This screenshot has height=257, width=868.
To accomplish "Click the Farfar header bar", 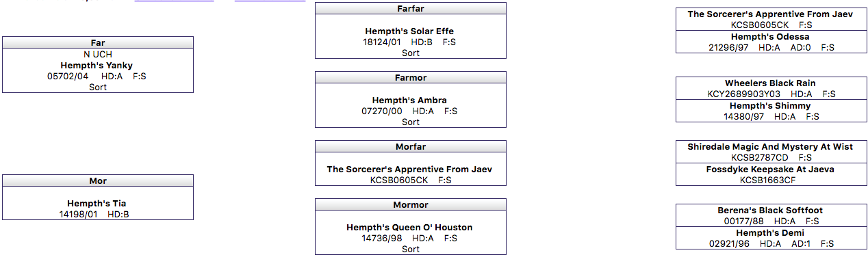I will (x=411, y=8).
